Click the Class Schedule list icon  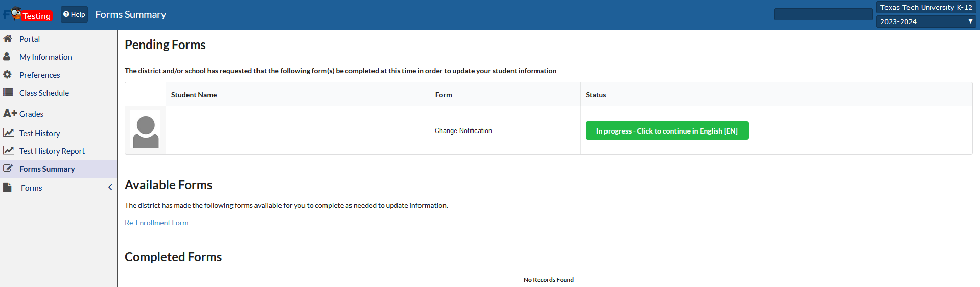click(8, 93)
